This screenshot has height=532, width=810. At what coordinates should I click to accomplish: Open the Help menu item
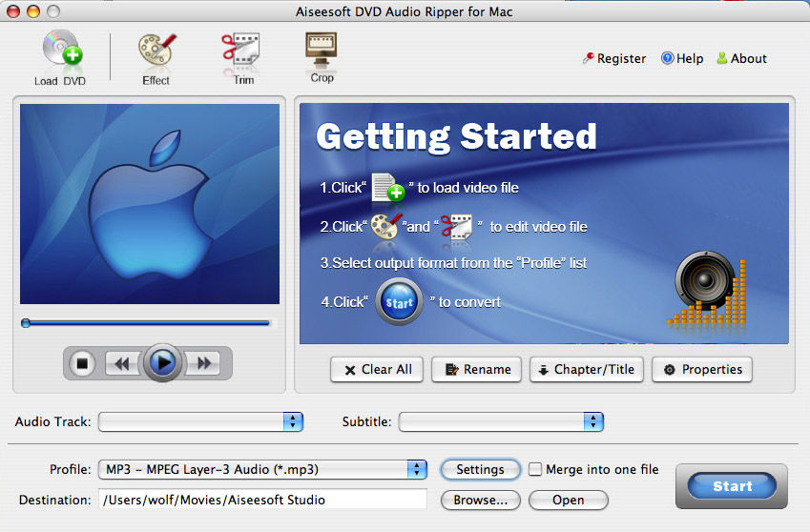point(681,58)
